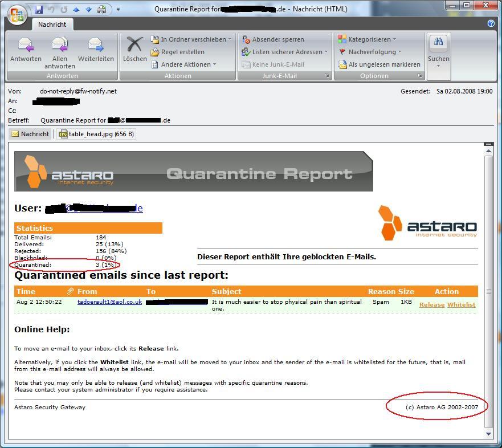Click the Reason column header
Viewport: 502px width, 448px height.
pos(382,291)
